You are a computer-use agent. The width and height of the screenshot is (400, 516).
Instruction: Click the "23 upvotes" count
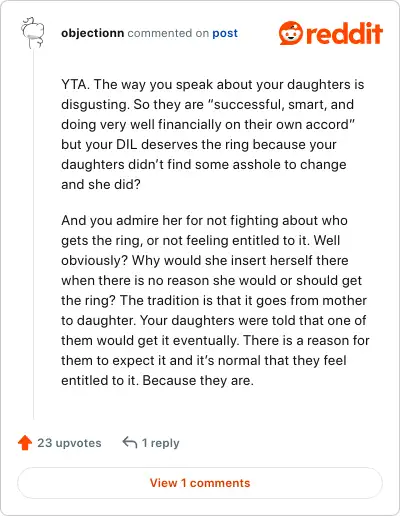(69, 443)
